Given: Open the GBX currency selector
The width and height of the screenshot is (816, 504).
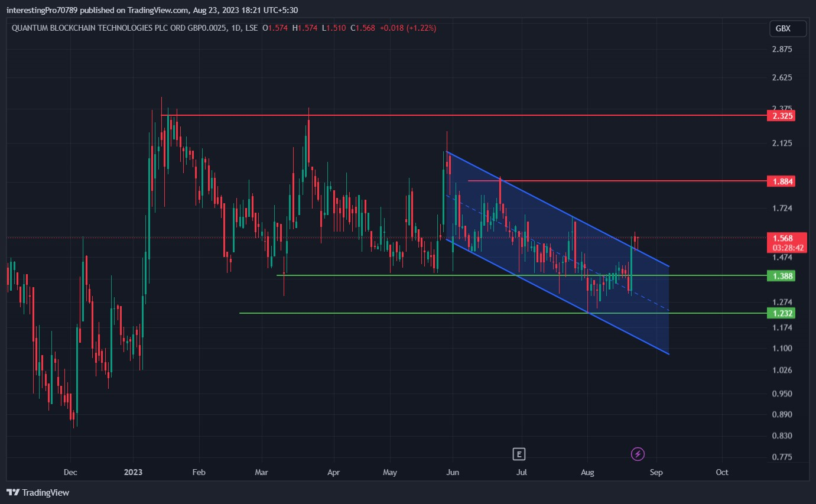Looking at the screenshot, I should tap(788, 28).
